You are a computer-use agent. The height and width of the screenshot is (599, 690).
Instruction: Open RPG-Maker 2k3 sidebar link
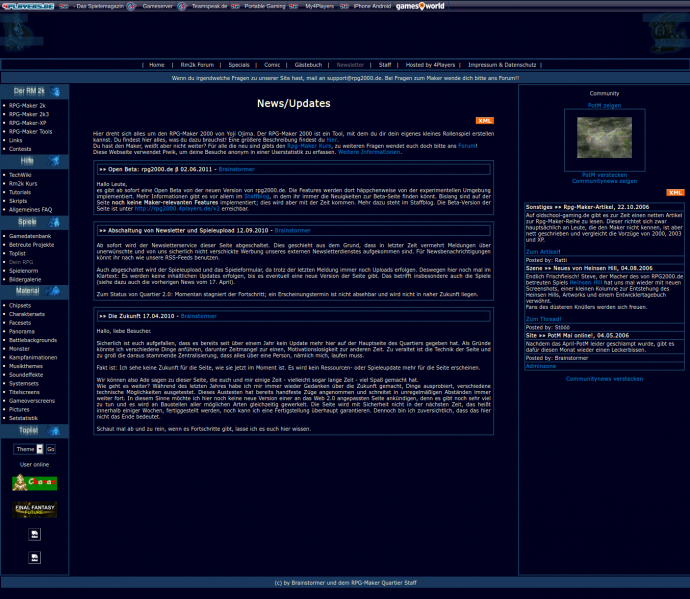click(x=29, y=114)
